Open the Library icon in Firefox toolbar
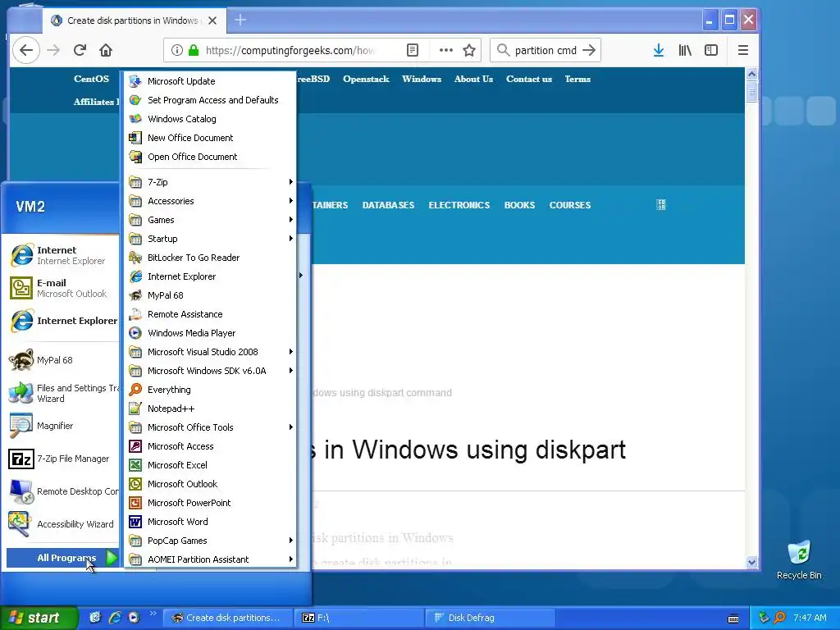Image resolution: width=840 pixels, height=630 pixels. pyautogui.click(x=685, y=50)
